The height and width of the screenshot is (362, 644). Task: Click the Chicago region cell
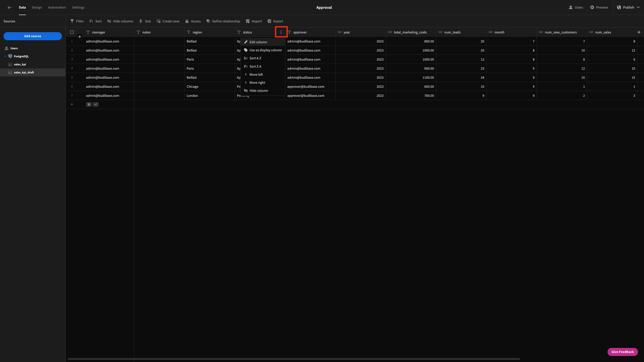point(210,86)
